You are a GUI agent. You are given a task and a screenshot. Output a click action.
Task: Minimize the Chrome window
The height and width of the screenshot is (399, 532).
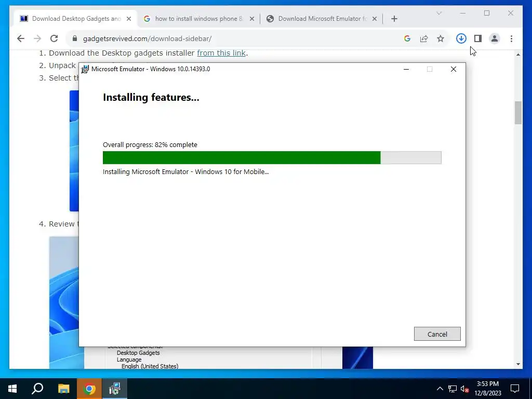pos(463,13)
